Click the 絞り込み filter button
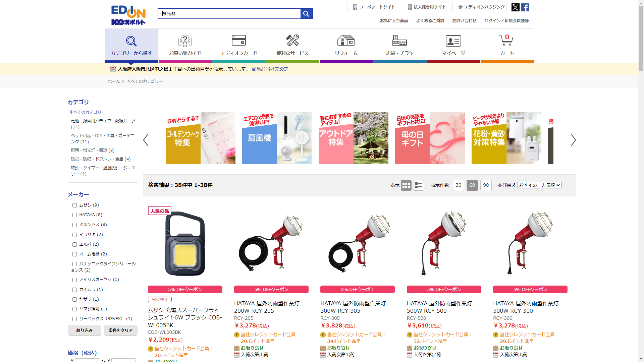Viewport: 644px width, 362px height. click(84, 330)
